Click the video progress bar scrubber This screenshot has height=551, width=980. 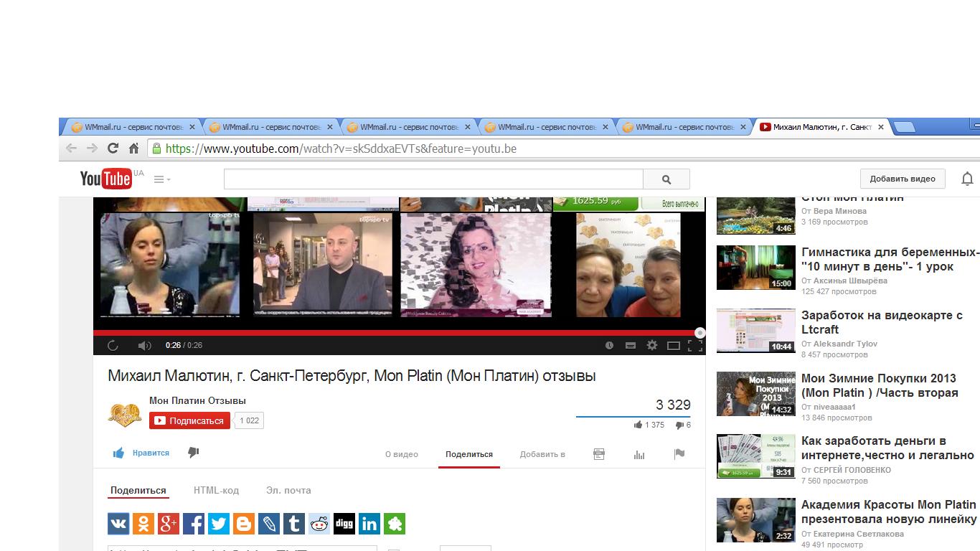pos(699,333)
